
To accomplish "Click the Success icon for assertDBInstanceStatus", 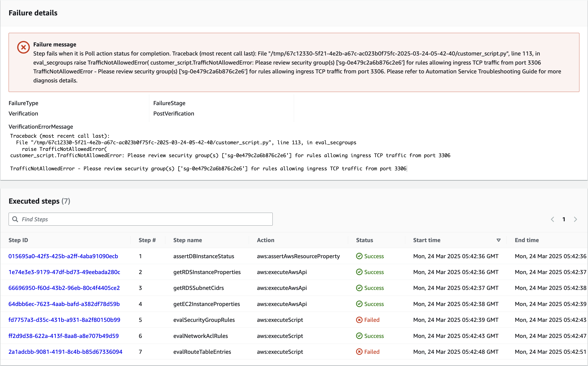I will [x=359, y=256].
